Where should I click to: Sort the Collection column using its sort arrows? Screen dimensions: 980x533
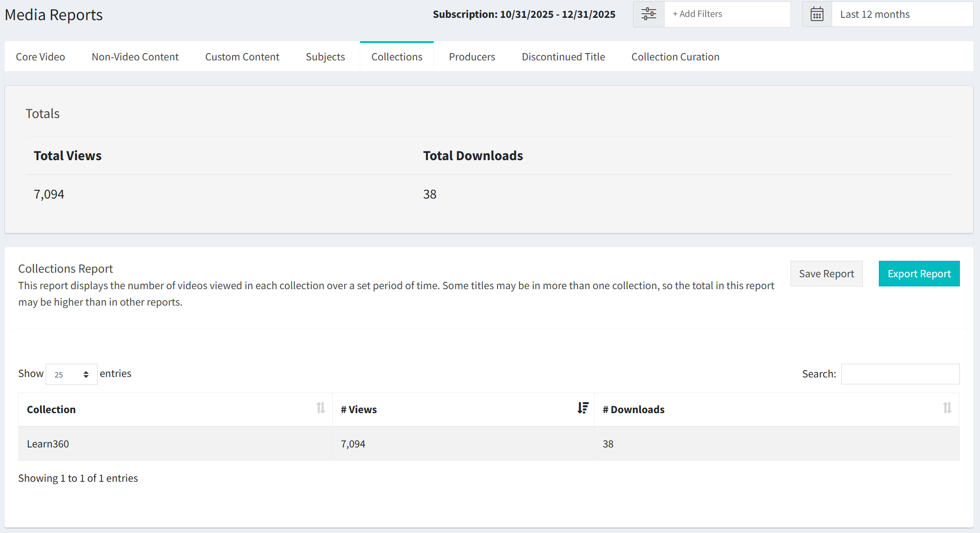pos(320,409)
